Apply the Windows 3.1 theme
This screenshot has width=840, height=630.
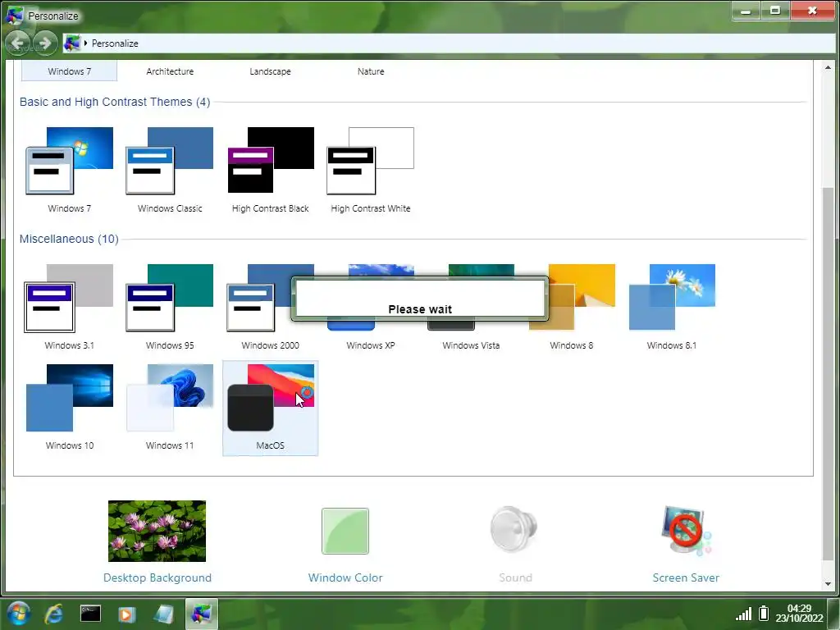(70, 298)
